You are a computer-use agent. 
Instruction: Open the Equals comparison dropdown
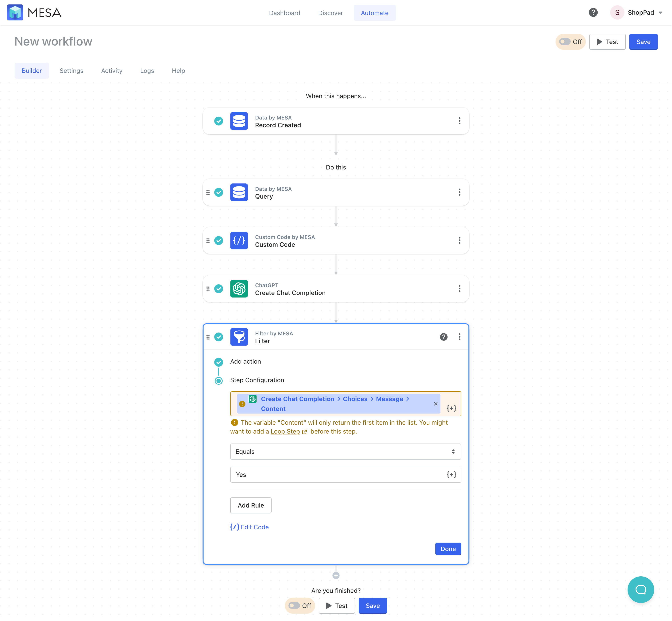coord(345,451)
